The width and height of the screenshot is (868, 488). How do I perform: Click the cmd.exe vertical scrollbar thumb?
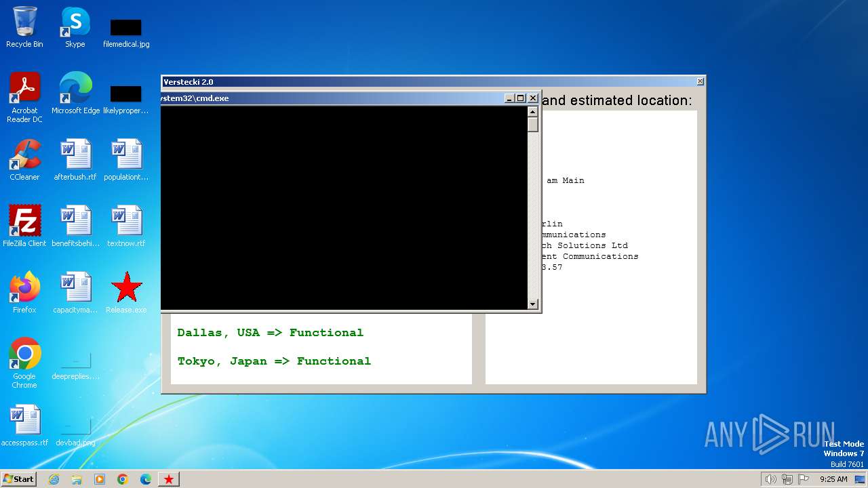(x=533, y=125)
